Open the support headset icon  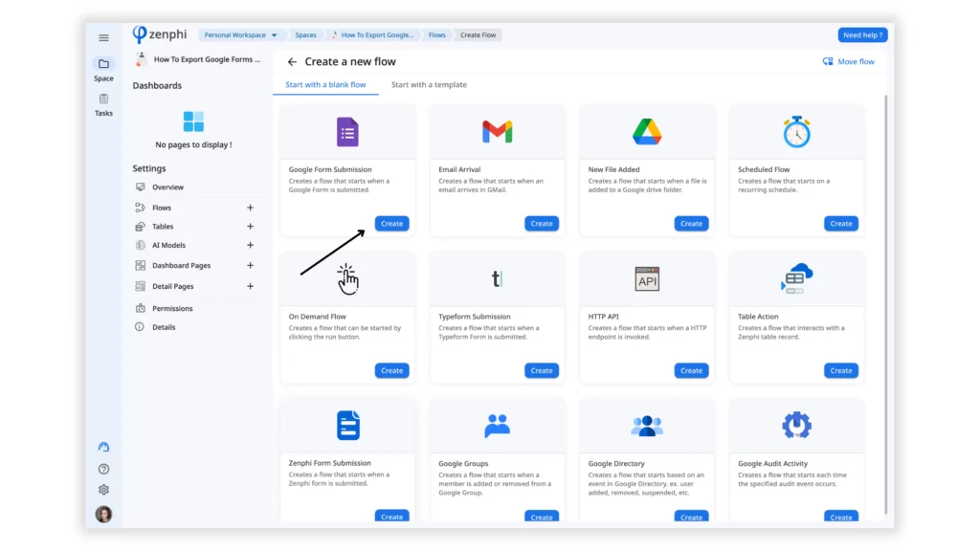103,448
